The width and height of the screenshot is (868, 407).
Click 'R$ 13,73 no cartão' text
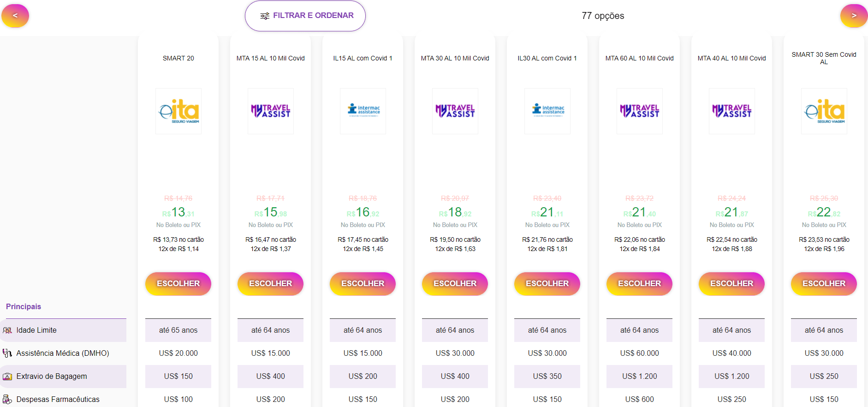click(x=178, y=239)
